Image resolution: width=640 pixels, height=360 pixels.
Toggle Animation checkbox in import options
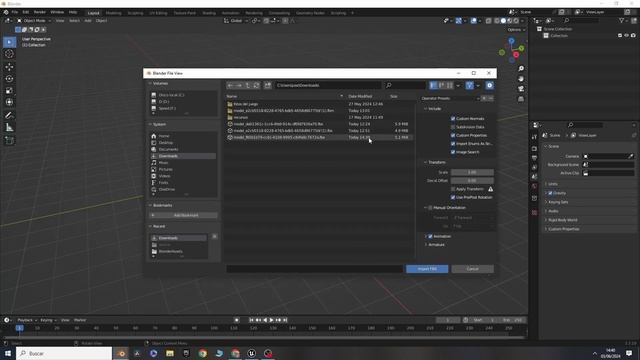430,236
